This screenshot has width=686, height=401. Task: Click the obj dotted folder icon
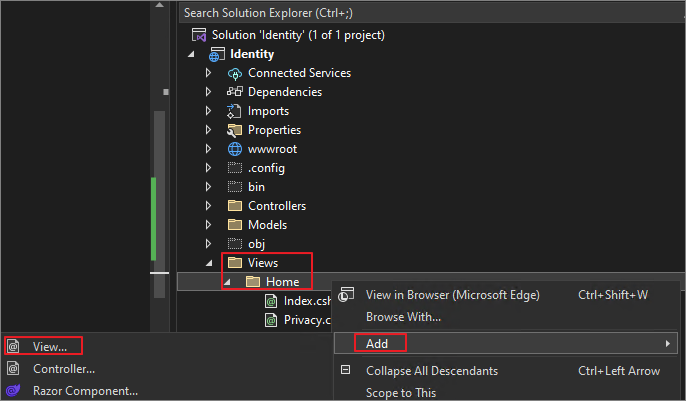[234, 244]
